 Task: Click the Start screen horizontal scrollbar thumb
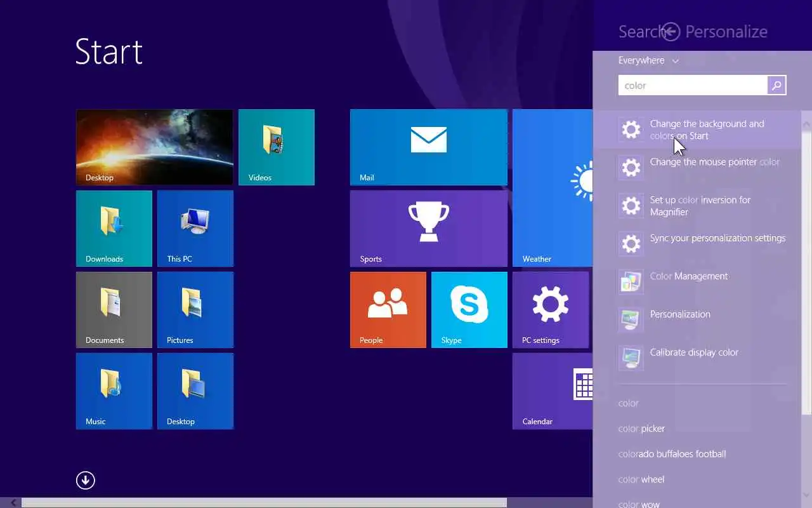click(265, 503)
